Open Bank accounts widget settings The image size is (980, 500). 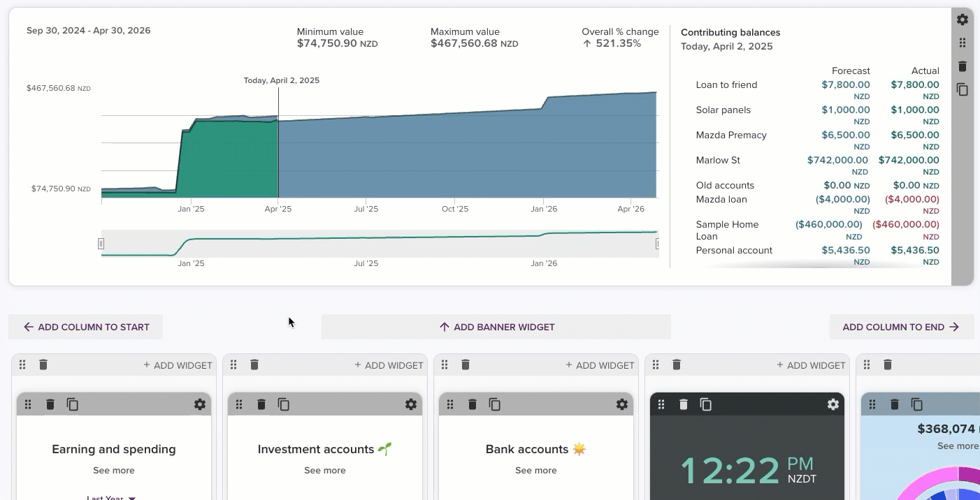pyautogui.click(x=622, y=404)
